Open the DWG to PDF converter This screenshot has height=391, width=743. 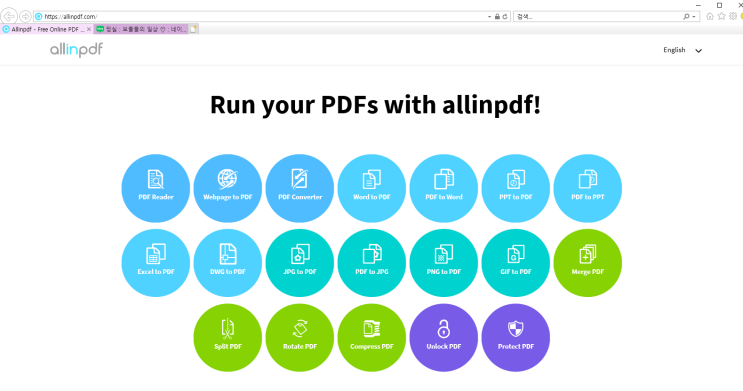tap(227, 263)
